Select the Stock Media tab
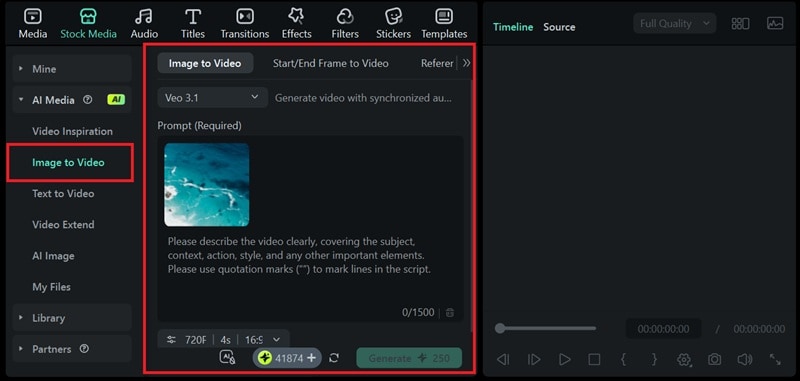800x381 pixels. 88,23
